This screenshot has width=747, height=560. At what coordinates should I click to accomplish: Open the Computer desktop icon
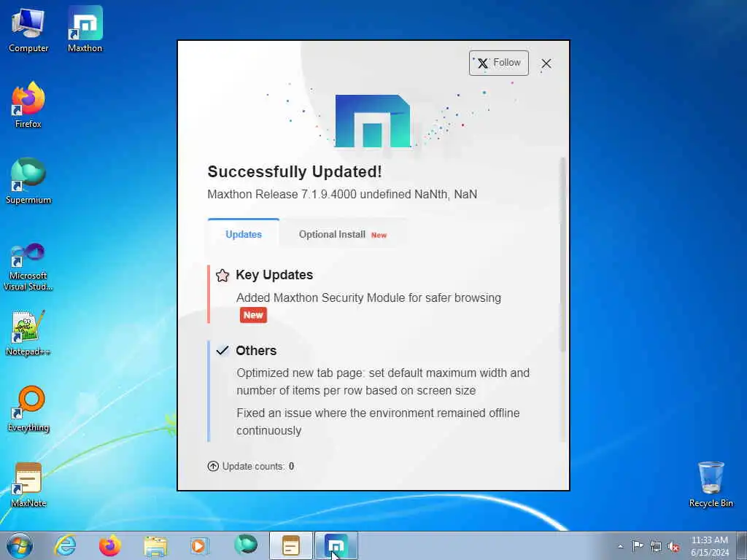point(28,29)
